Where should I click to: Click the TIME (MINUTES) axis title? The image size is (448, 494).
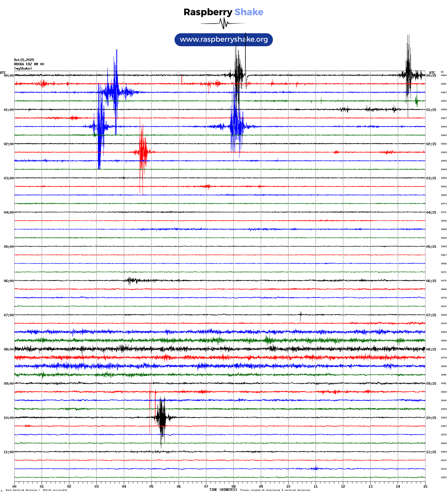point(223,490)
